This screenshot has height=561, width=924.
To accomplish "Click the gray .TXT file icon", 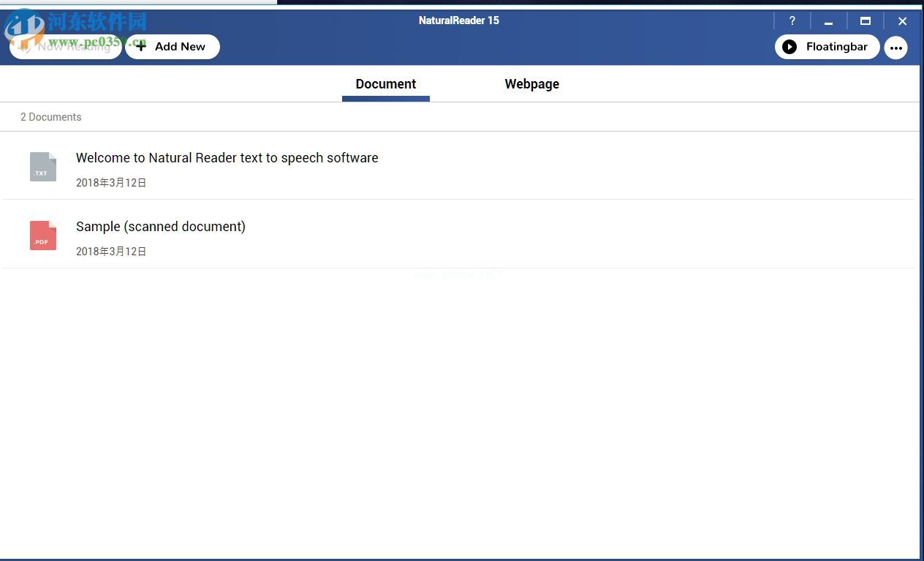I will (x=42, y=166).
